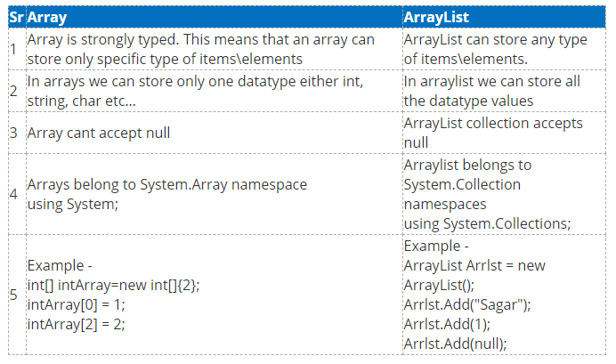
Task: Click the 'using System.Collections;' line
Action: (x=487, y=223)
